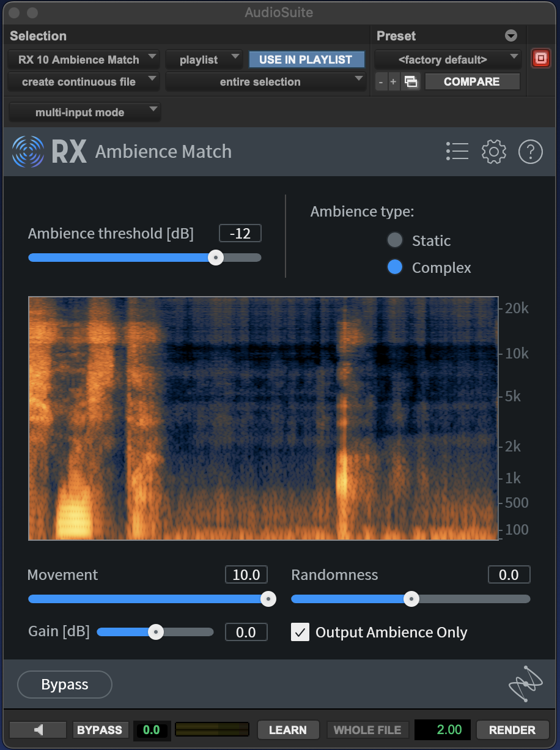Click the LEARN button
This screenshot has height=750, width=560.
[288, 729]
